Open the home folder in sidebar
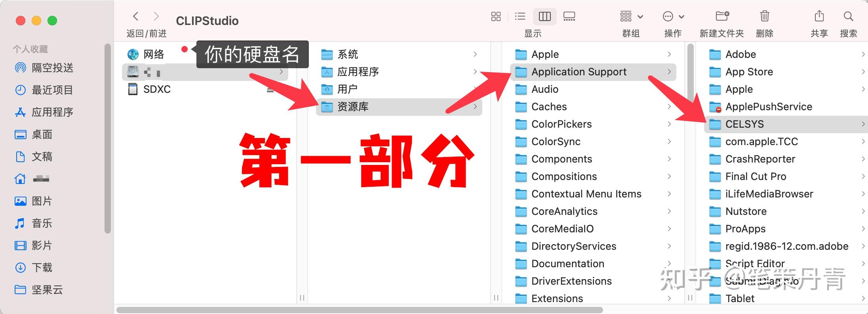This screenshot has height=314, width=868. (32, 179)
